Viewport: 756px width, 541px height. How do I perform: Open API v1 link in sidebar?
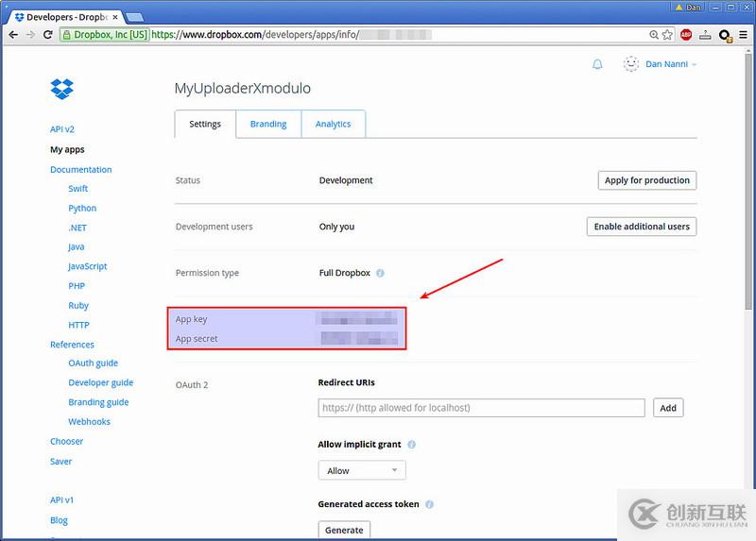61,500
